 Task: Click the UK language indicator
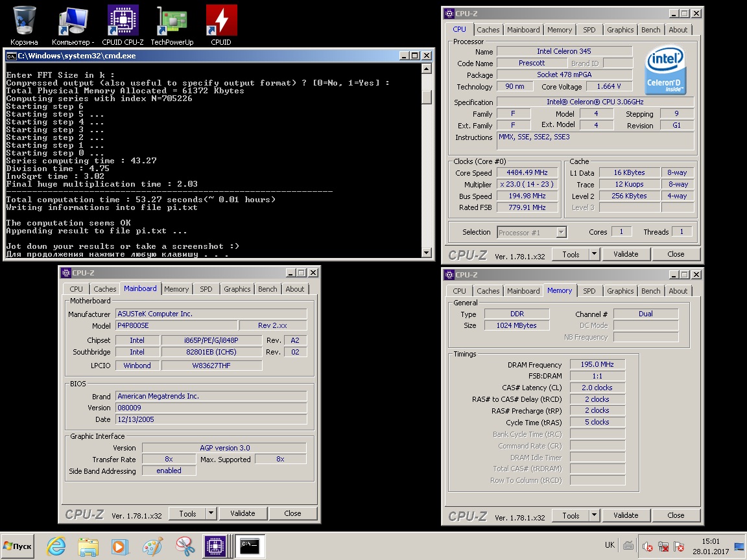tap(610, 545)
